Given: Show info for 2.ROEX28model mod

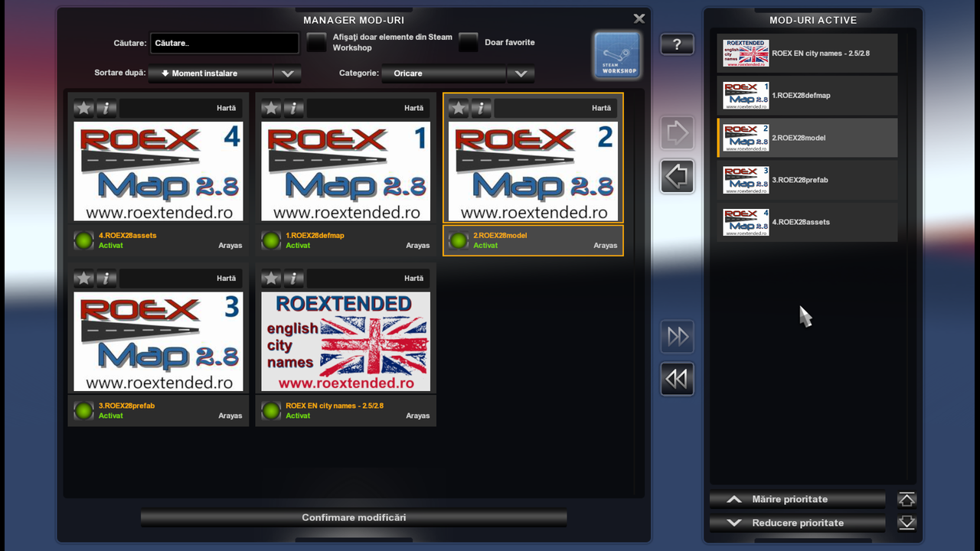Looking at the screenshot, I should pos(482,108).
